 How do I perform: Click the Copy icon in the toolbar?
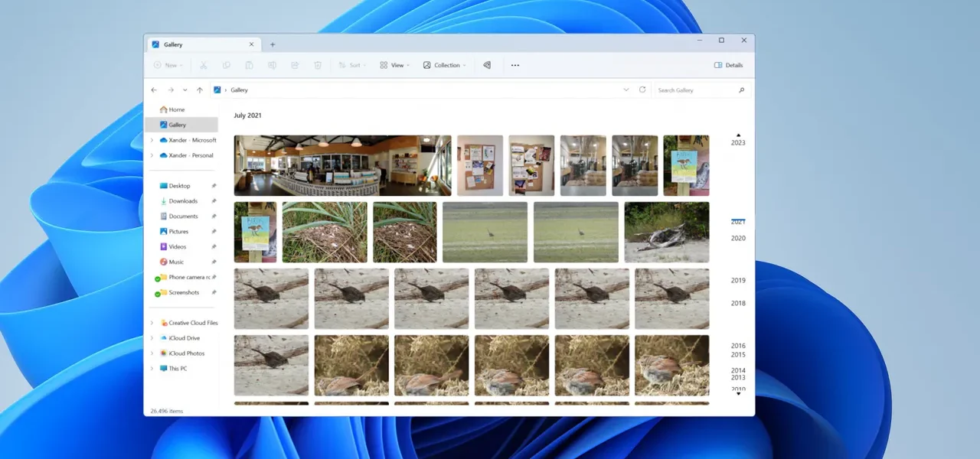pos(226,65)
